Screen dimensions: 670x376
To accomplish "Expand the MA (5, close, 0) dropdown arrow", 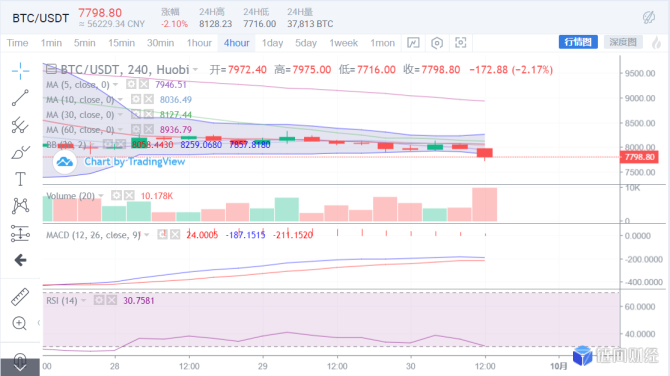I will (115, 85).
